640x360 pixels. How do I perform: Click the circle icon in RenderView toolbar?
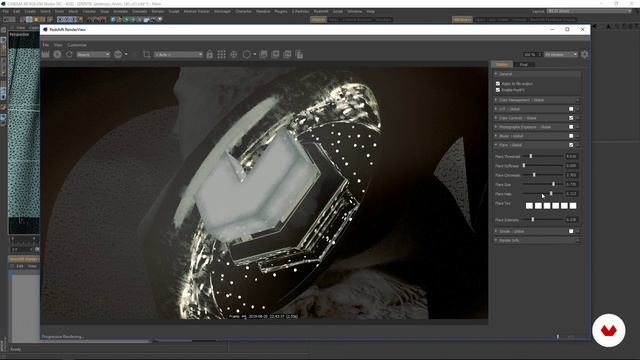pos(246,54)
